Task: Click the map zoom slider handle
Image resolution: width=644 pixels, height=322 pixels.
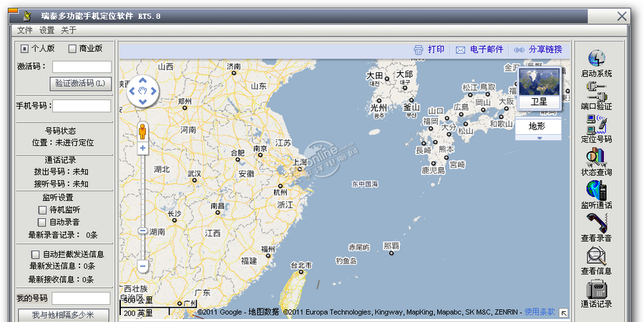Action: pyautogui.click(x=142, y=231)
